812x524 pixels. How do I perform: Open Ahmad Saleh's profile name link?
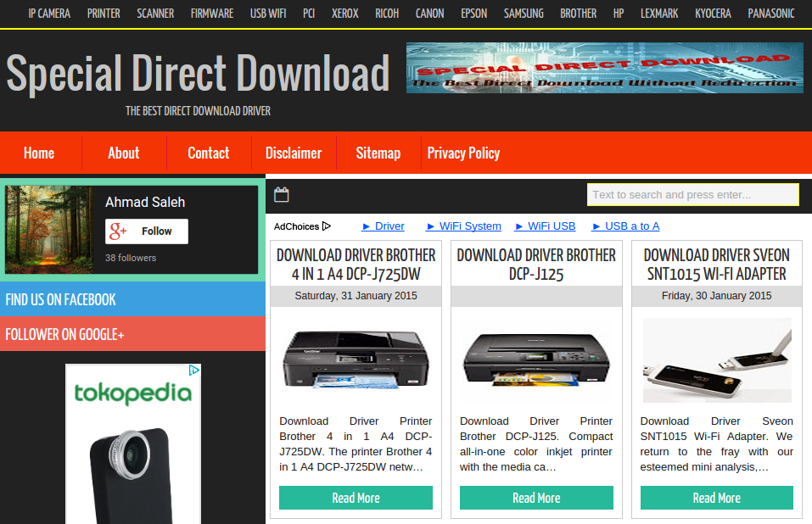(x=145, y=203)
